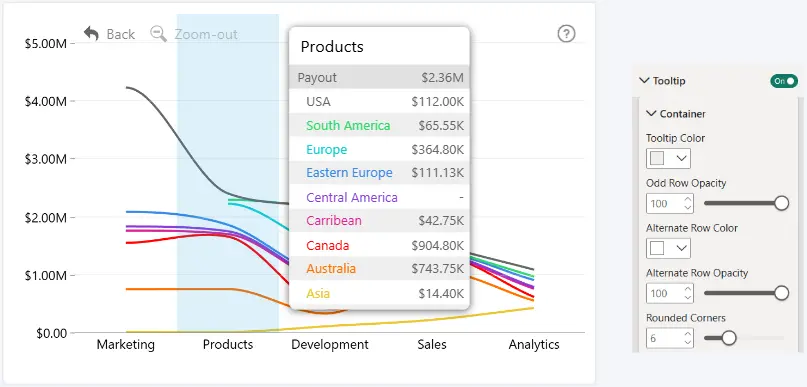Click the Products tooltip title
Image resolution: width=807 pixels, height=387 pixels.
coord(332,46)
